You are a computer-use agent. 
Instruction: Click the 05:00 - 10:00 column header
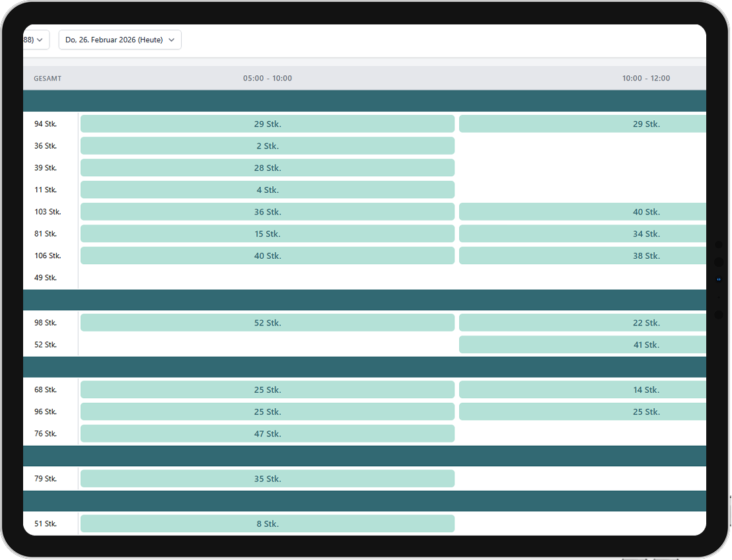click(268, 79)
